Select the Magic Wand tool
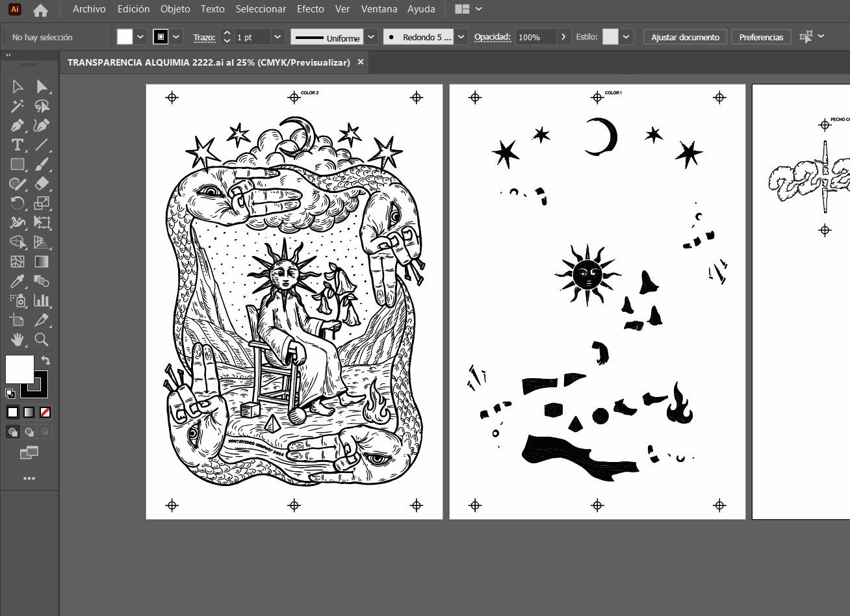The image size is (850, 616). pyautogui.click(x=18, y=106)
